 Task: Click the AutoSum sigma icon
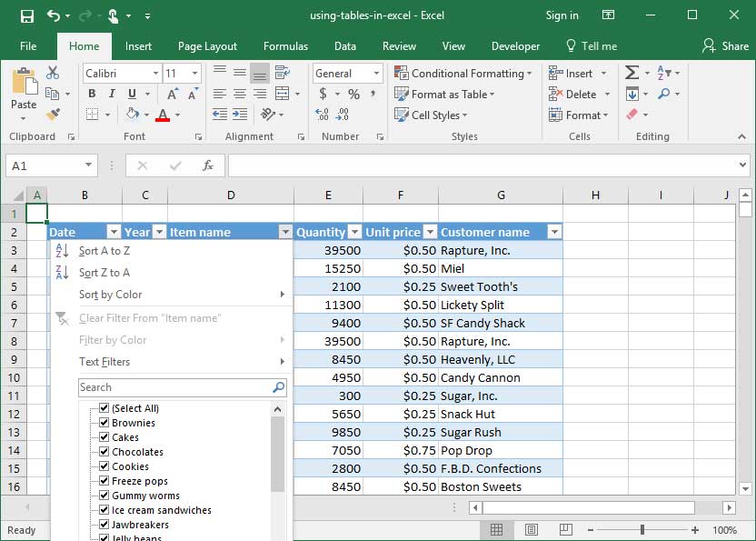tap(632, 73)
